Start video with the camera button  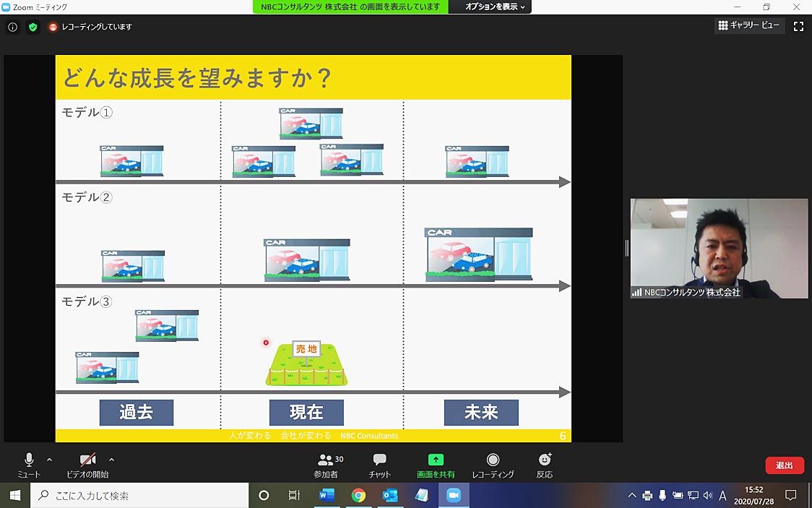(87, 460)
